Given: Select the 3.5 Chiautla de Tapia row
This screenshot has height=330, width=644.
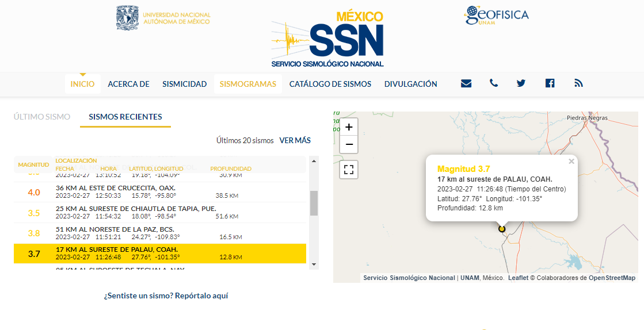Looking at the screenshot, I should point(160,213).
